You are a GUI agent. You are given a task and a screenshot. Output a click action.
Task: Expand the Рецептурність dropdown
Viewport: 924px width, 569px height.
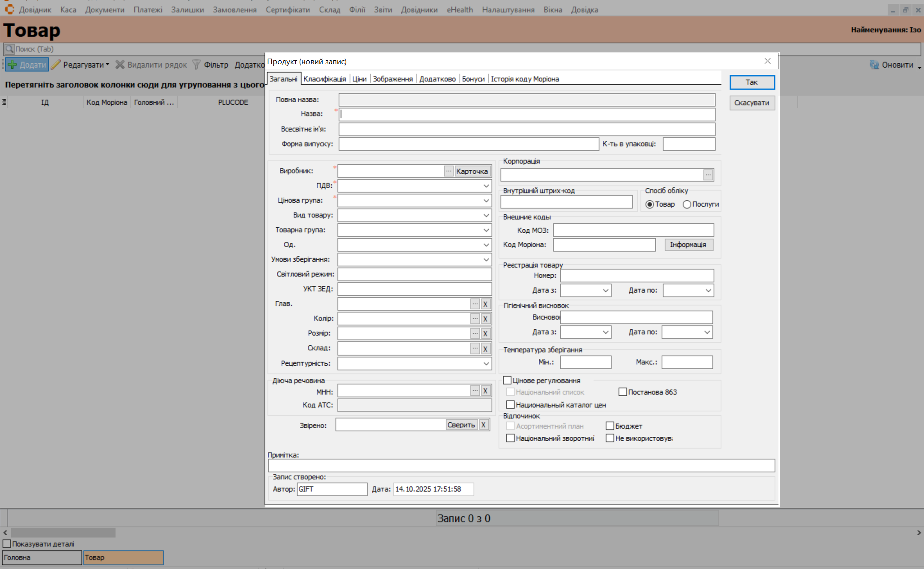(x=486, y=364)
